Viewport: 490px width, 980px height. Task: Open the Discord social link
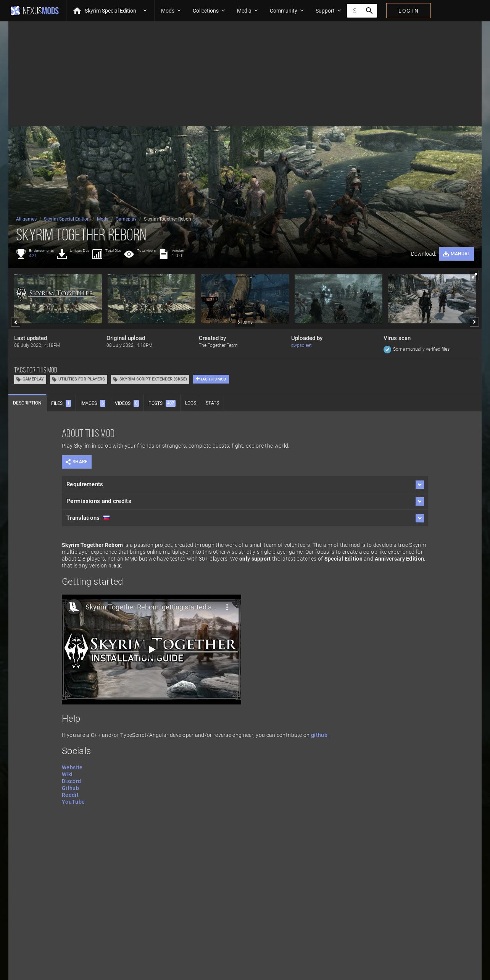(71, 781)
